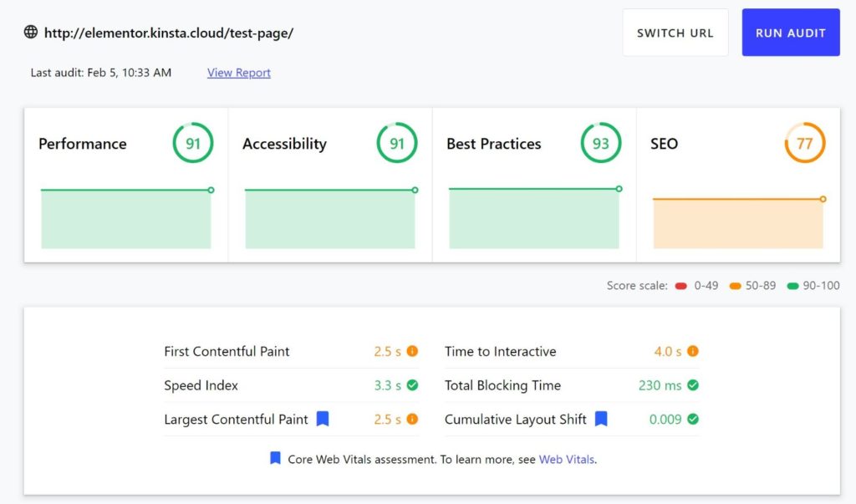Click the Core Web Vitals bookmark in the footer note
Viewport: 856px width, 504px height.
(274, 459)
